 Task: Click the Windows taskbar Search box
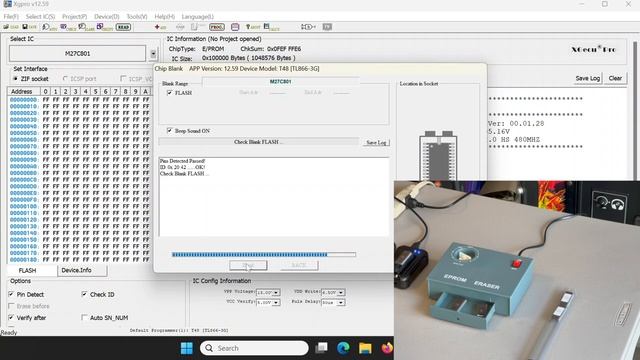click(254, 348)
